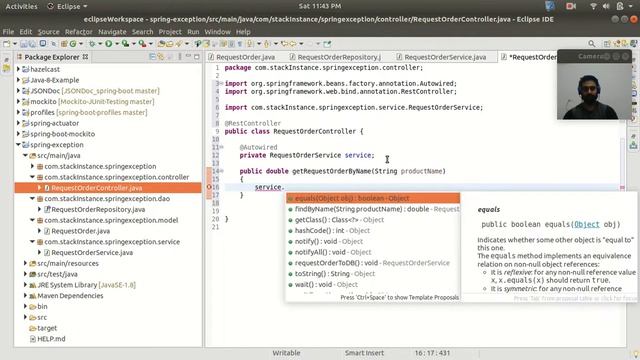This screenshot has height=360, width=640.
Task: Click the Next Annotation toolbar icon
Action: coord(249,44)
